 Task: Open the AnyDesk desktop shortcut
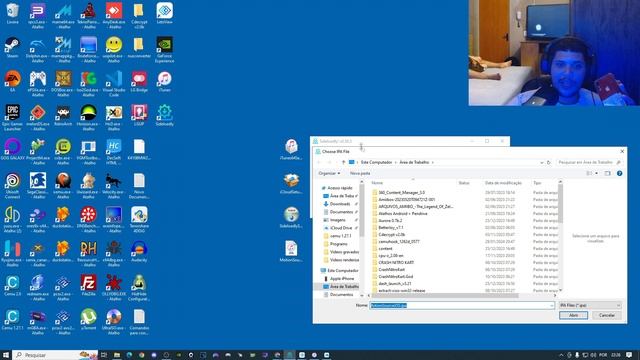[x=114, y=16]
